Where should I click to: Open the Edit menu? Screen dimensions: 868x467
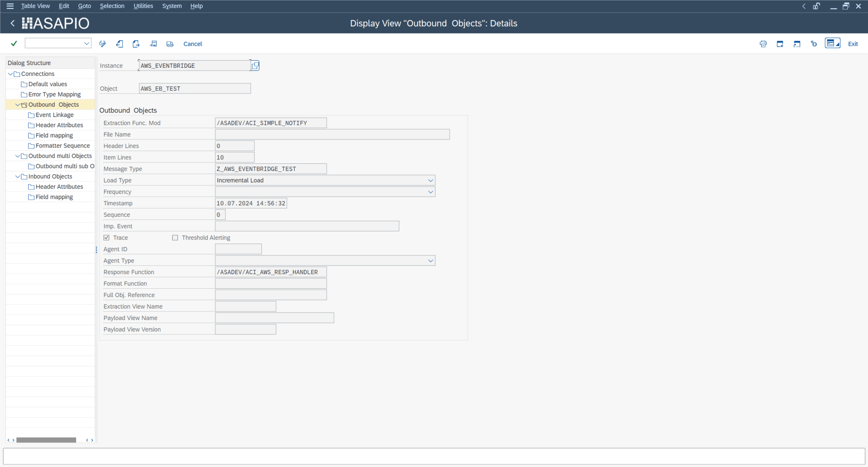[x=64, y=6]
